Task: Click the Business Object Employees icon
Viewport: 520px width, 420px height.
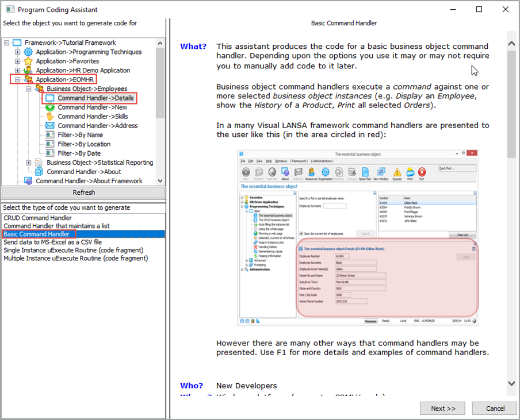Action: pyautogui.click(x=40, y=89)
